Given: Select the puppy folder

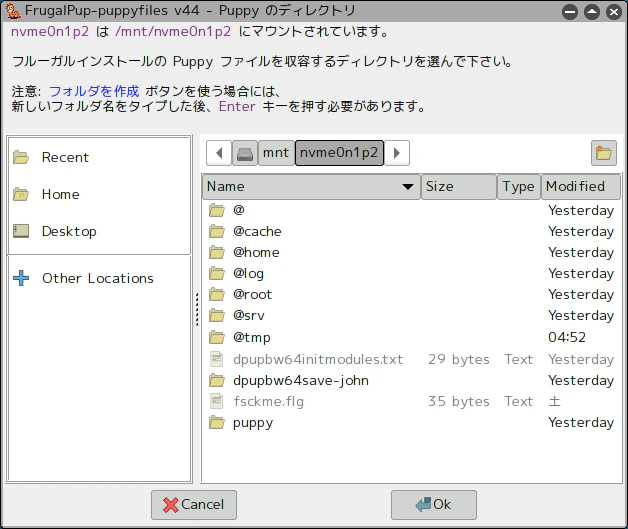Looking at the screenshot, I should [411, 422].
